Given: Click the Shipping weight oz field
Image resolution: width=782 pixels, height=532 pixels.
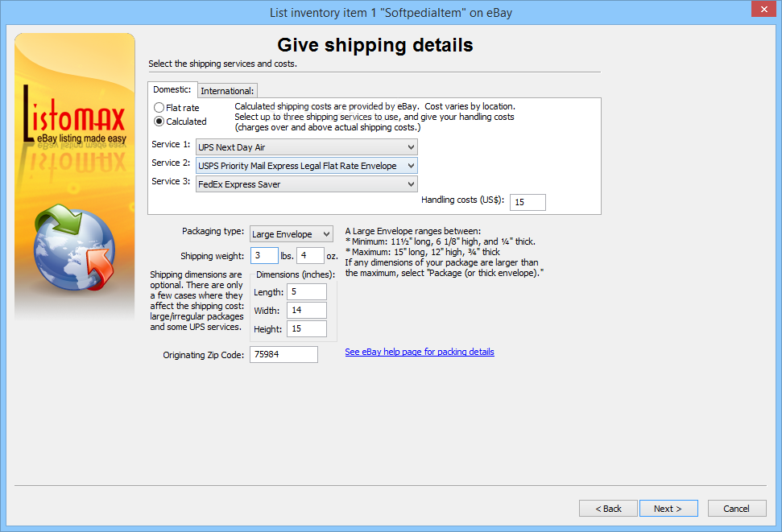Looking at the screenshot, I should click(310, 255).
